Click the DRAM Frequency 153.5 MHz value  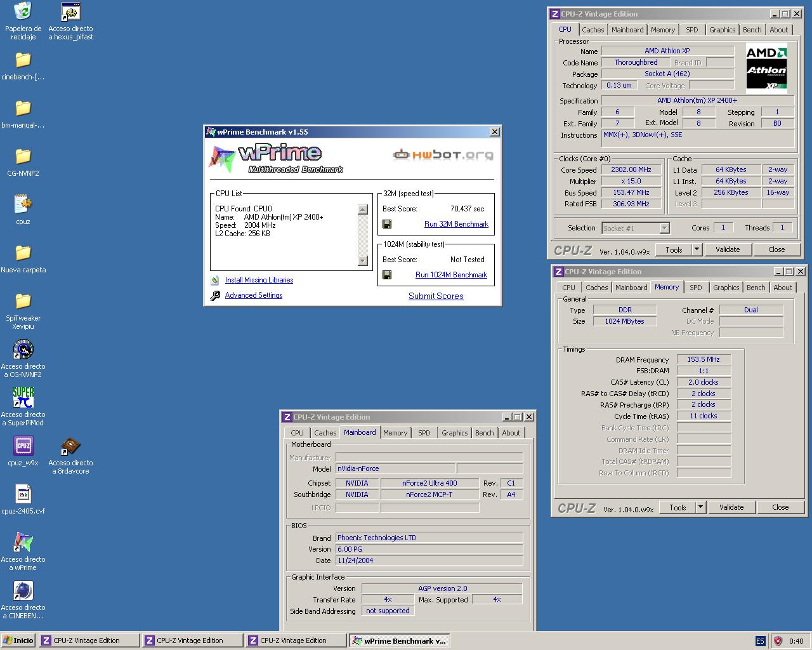point(704,359)
